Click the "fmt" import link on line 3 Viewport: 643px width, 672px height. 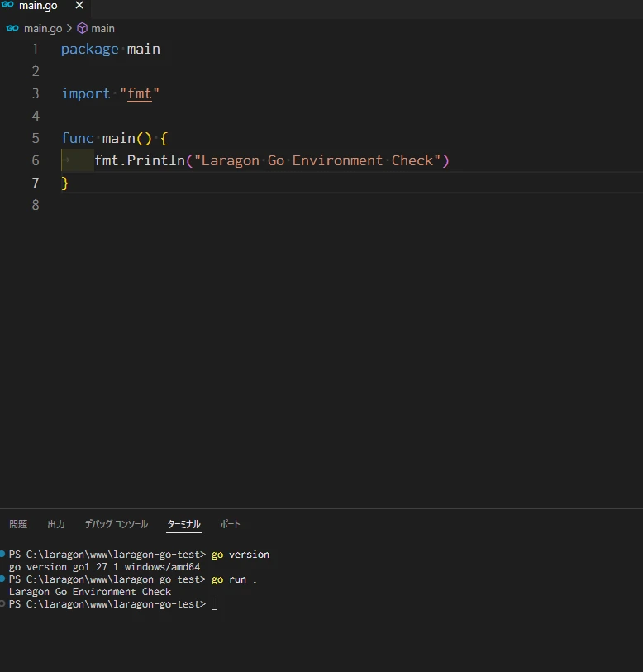click(x=140, y=94)
